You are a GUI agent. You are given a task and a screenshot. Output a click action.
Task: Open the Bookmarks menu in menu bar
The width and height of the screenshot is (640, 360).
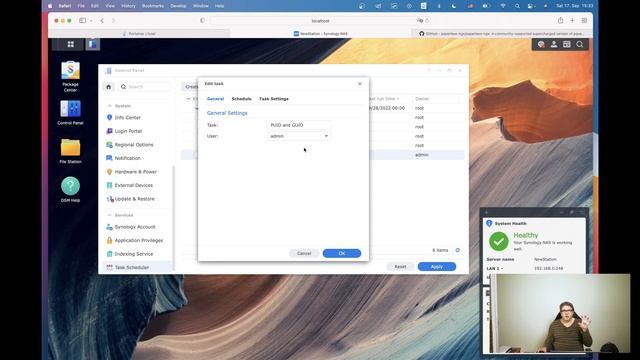153,6
